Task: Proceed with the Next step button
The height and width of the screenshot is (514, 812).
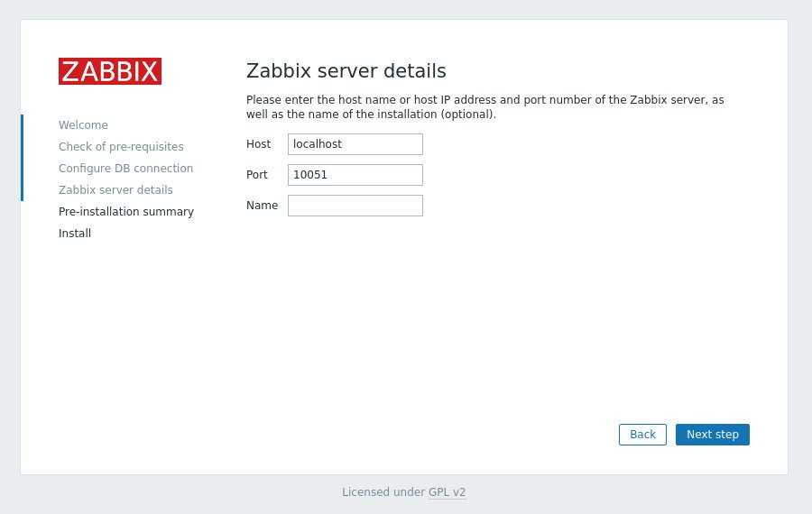Action: [712, 435]
